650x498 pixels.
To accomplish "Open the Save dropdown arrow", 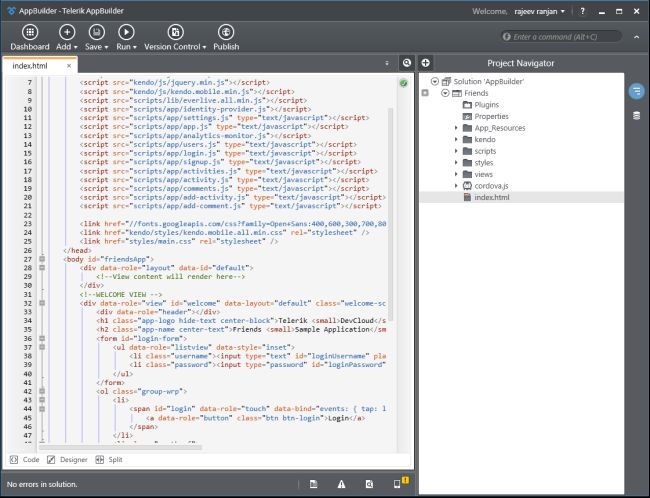I will tap(106, 47).
